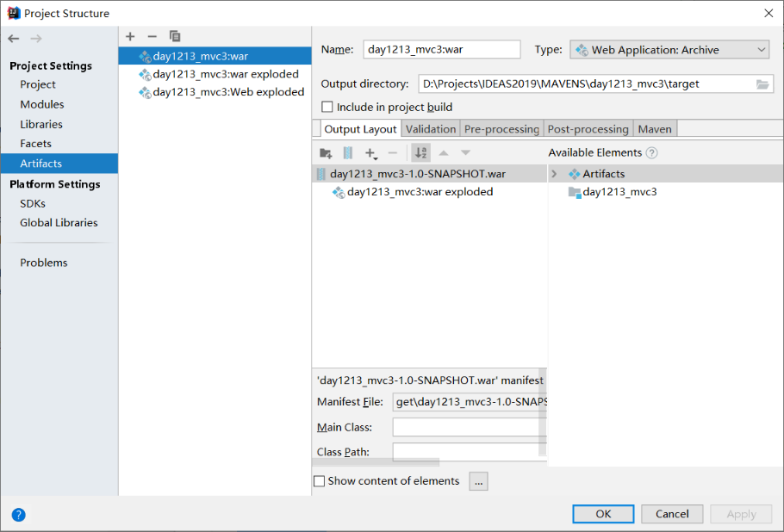The image size is (784, 532).
Task: Select day1213_mvc3:war exploded in artifact list
Action: point(215,74)
